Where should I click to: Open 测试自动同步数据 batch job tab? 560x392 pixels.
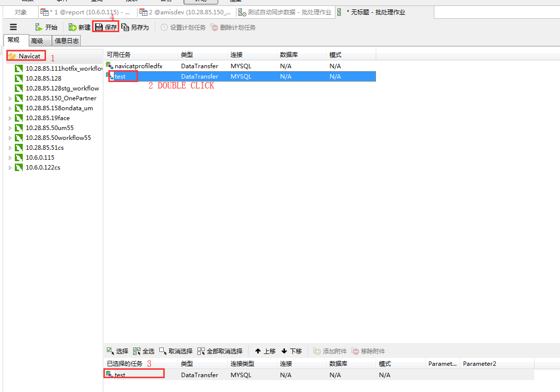285,12
